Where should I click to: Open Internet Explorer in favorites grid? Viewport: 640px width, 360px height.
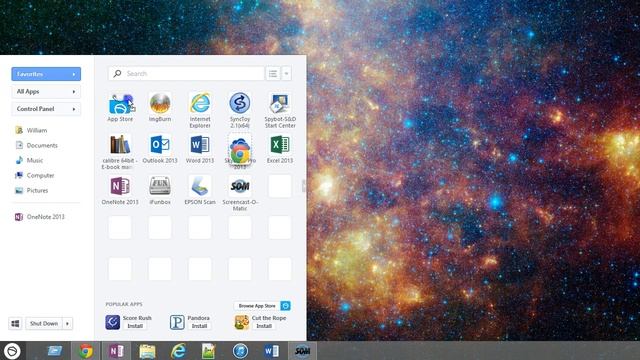tap(200, 103)
